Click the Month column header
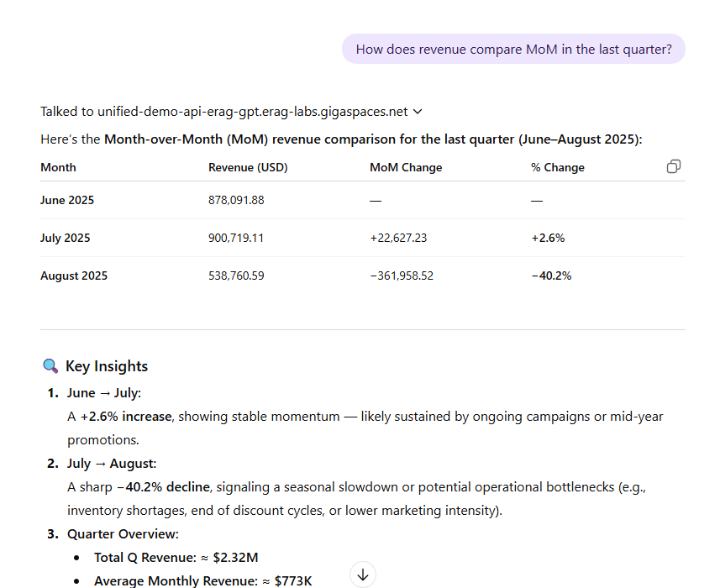The height and width of the screenshot is (588, 720). (58, 167)
